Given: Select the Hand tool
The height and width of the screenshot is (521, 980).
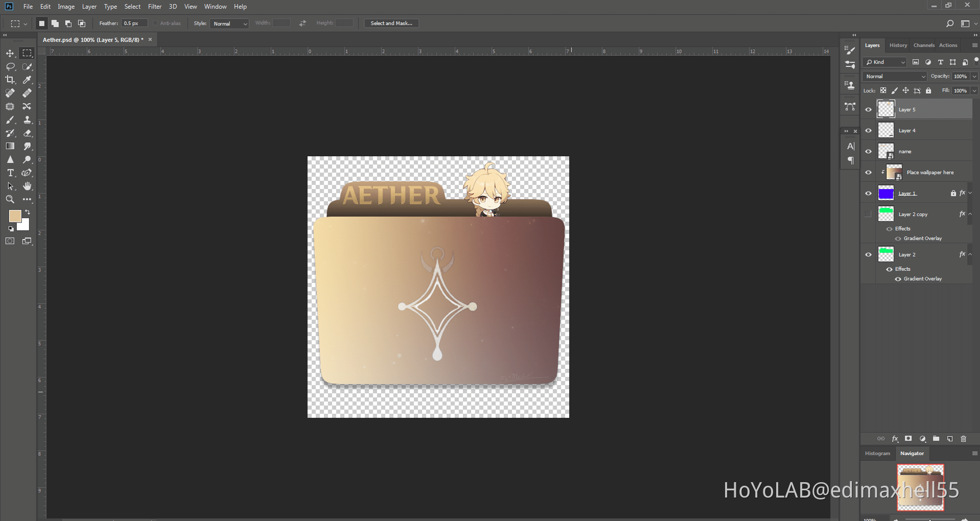Looking at the screenshot, I should coord(27,186).
